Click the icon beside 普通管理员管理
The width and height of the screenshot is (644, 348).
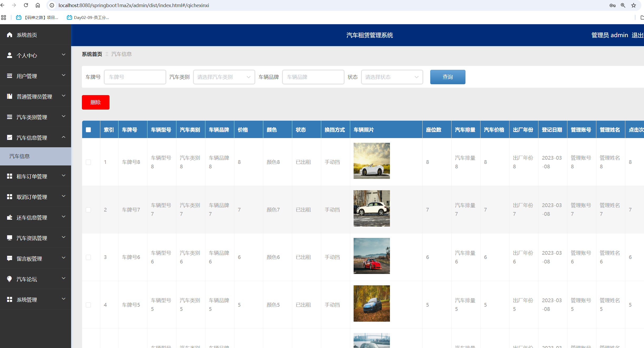(9, 96)
